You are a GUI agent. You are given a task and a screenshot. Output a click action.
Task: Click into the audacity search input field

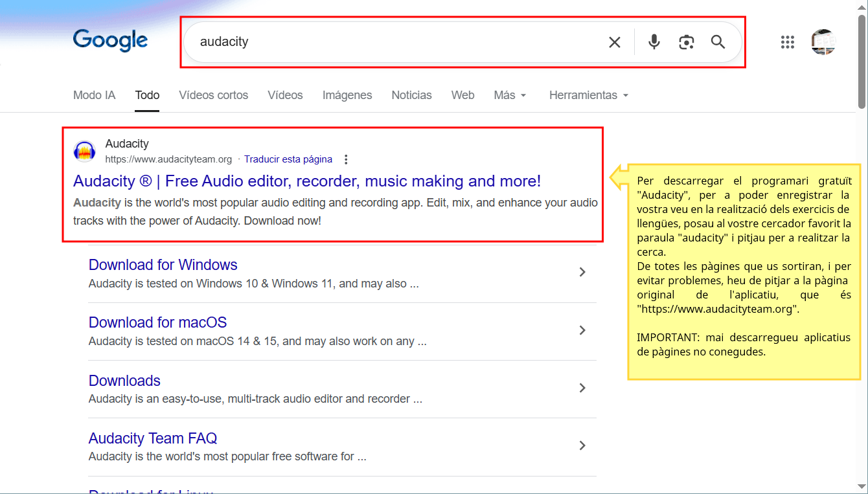coord(389,42)
